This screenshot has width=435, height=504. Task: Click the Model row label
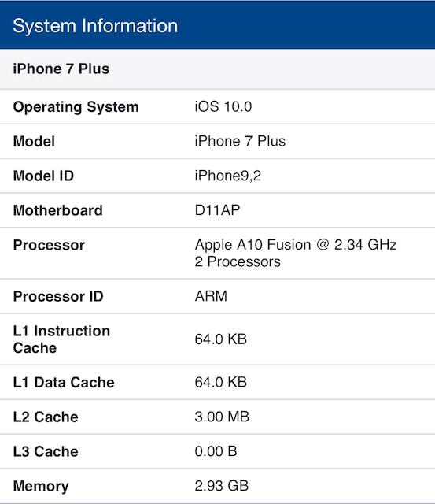point(34,142)
